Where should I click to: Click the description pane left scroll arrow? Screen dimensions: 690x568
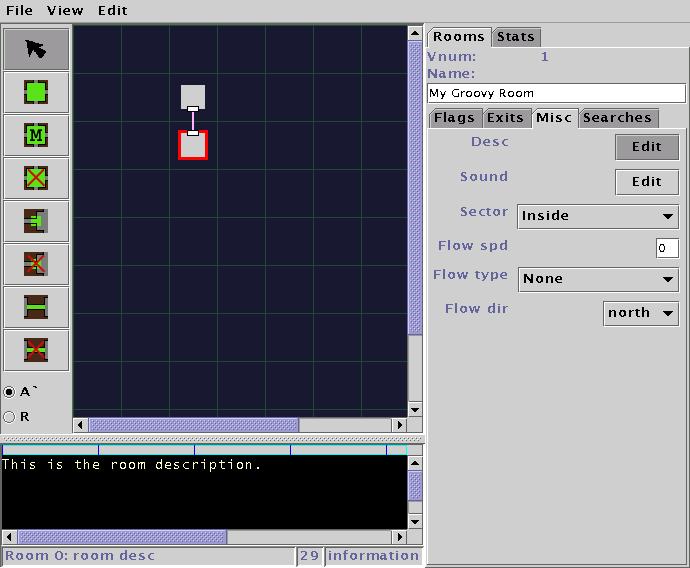[x=9, y=537]
